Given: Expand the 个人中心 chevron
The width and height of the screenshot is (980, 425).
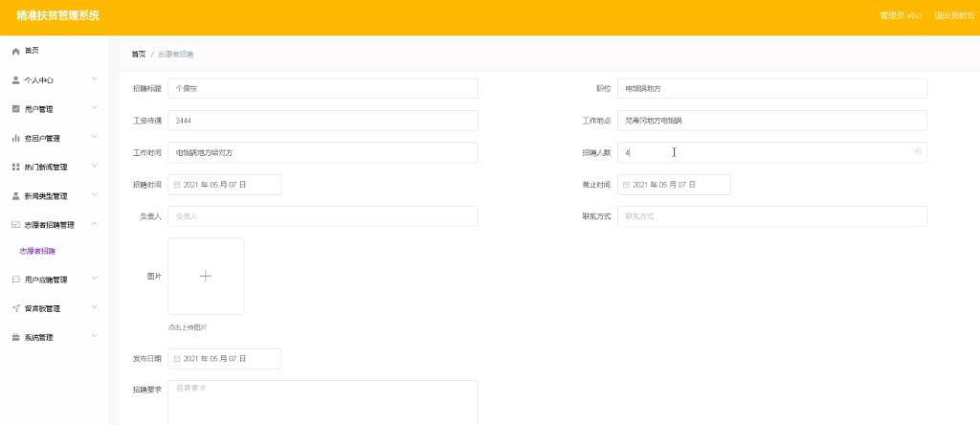Looking at the screenshot, I should (95, 78).
